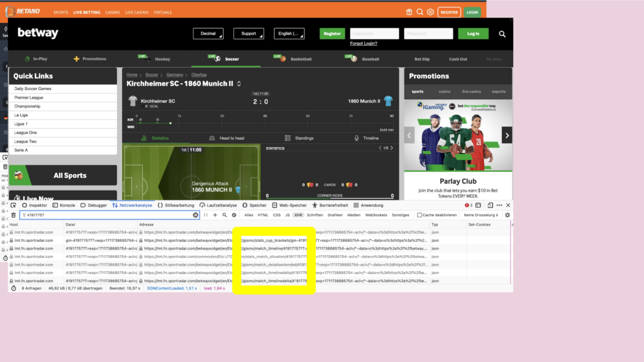Clear network log with the trash icon

pos(14,215)
